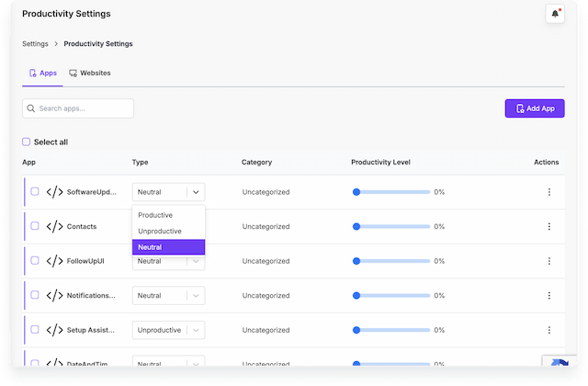Open actions menu for Setup Assistant row
This screenshot has width=588, height=386.
(549, 330)
